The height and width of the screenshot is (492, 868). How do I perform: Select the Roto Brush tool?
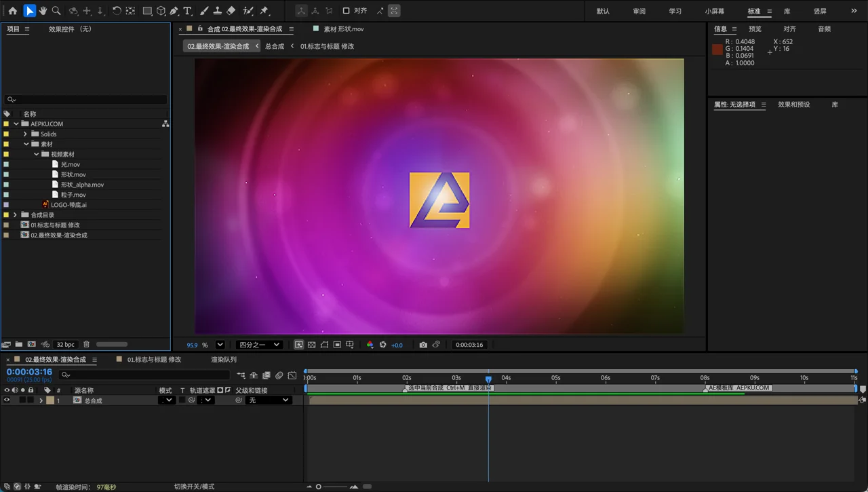[x=248, y=11]
